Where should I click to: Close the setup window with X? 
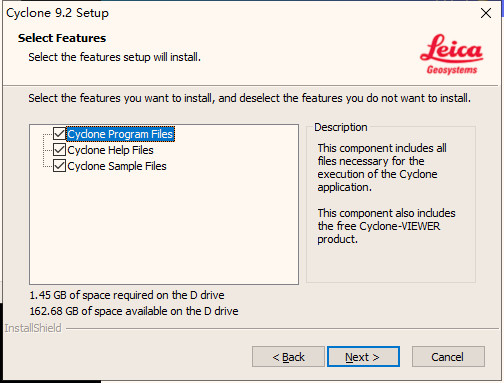click(486, 13)
